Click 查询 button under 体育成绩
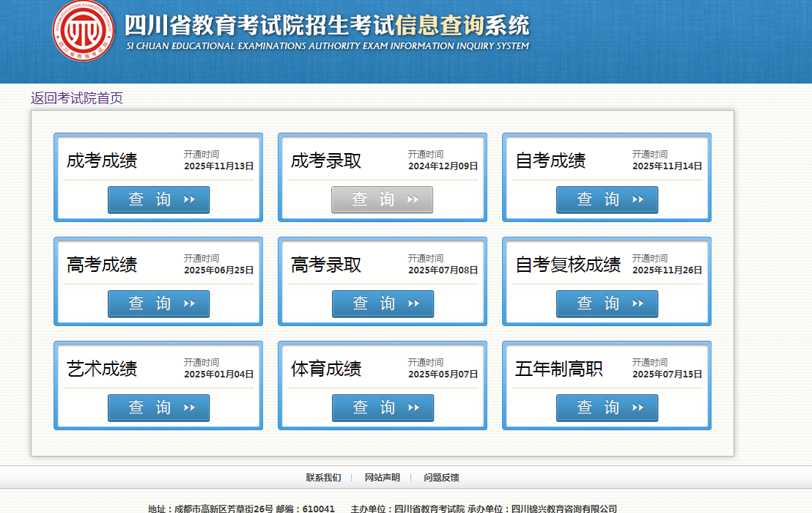This screenshot has width=812, height=513. point(383,407)
